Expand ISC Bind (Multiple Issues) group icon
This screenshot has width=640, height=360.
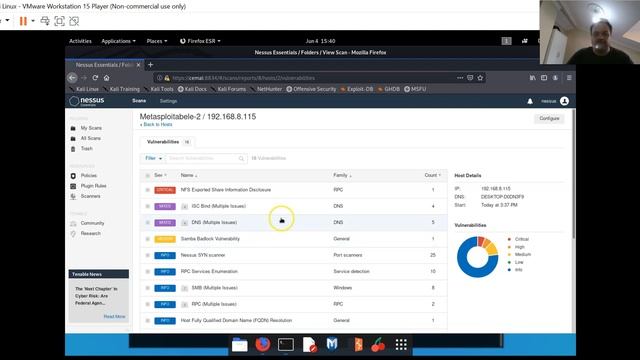pyautogui.click(x=184, y=207)
